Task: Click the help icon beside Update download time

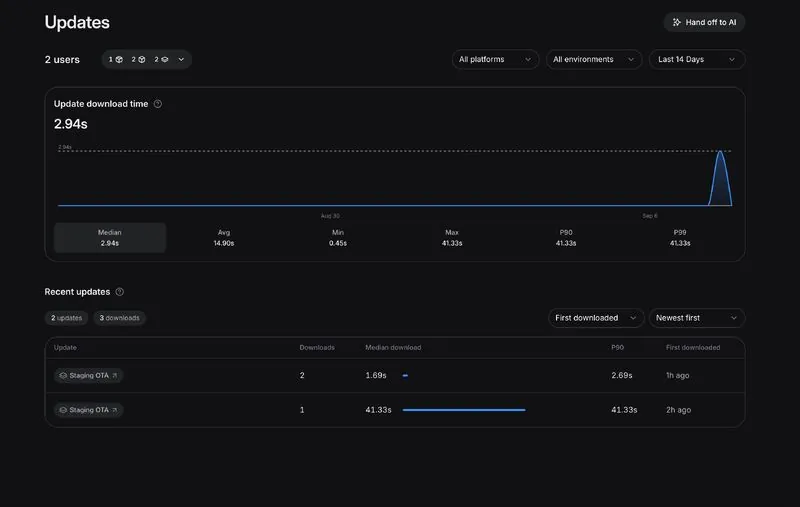Action: [x=158, y=104]
